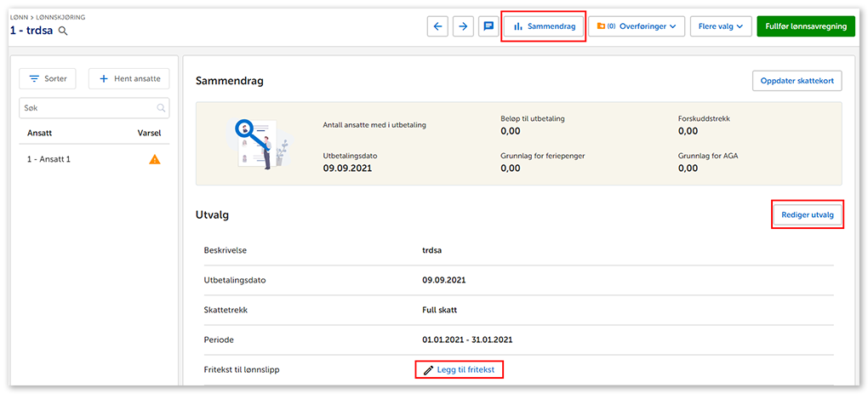Click Oppdater skattekort button
Image resolution: width=868 pixels, height=394 pixels.
pos(797,81)
